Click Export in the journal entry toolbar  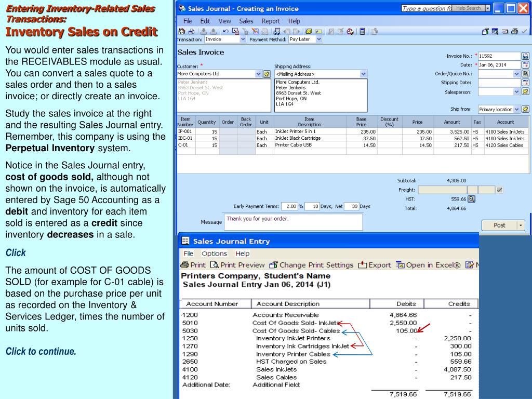pos(375,265)
